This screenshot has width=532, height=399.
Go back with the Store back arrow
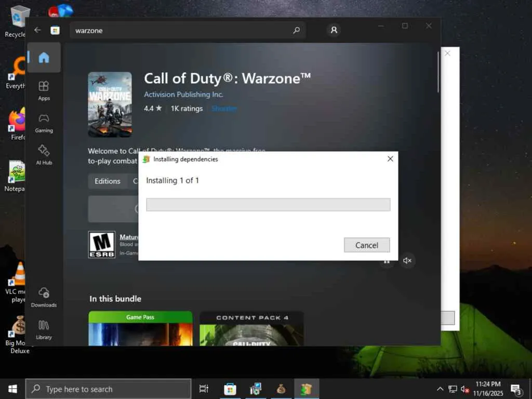pos(37,30)
